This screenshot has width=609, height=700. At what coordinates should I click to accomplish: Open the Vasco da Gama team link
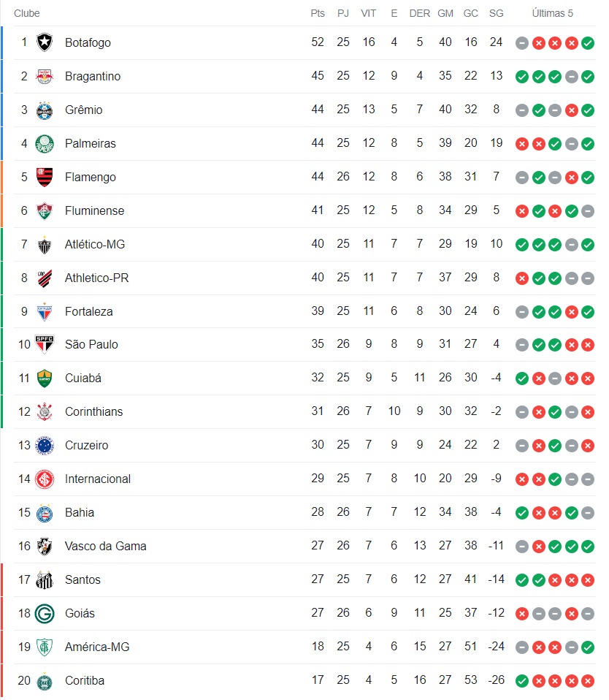pyautogui.click(x=105, y=546)
